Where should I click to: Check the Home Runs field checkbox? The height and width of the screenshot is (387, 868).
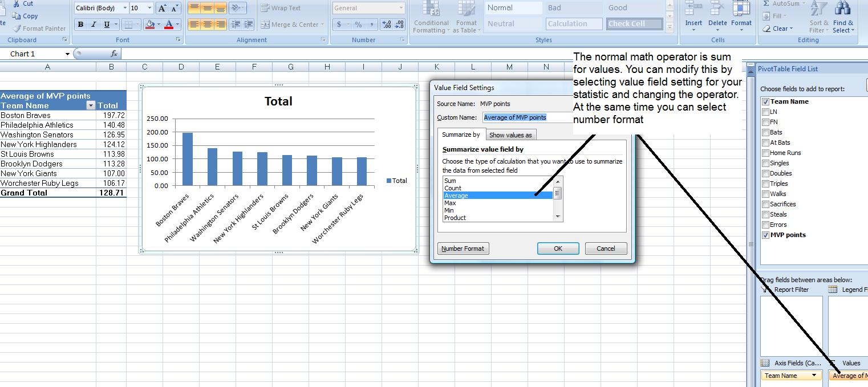[765, 153]
